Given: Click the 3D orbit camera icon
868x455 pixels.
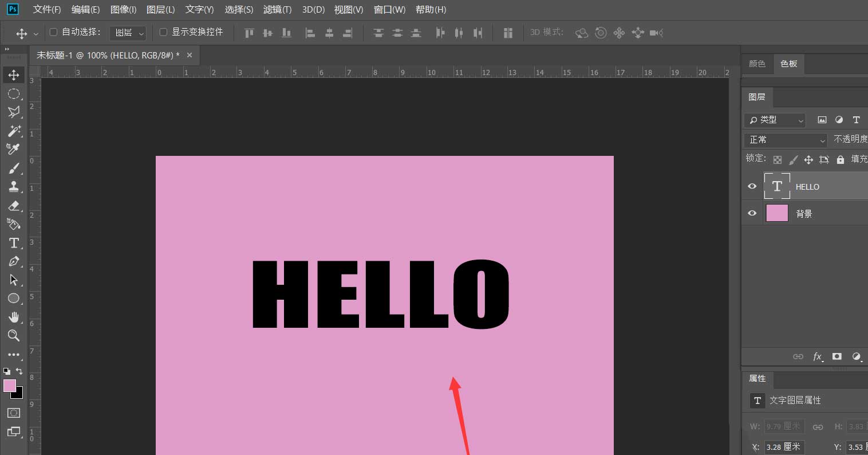Looking at the screenshot, I should (582, 33).
